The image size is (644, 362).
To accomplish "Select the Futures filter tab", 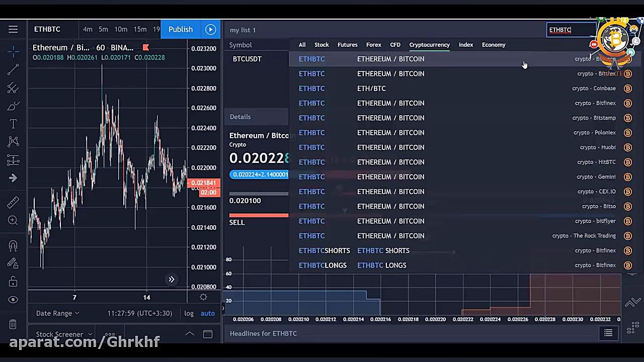I will [x=347, y=45].
